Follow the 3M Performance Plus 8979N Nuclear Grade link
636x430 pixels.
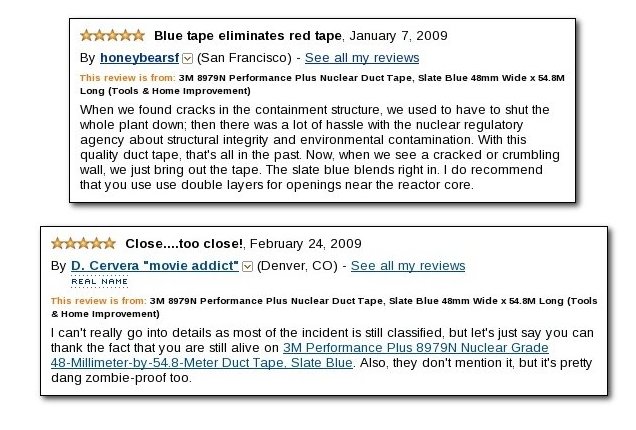click(416, 348)
